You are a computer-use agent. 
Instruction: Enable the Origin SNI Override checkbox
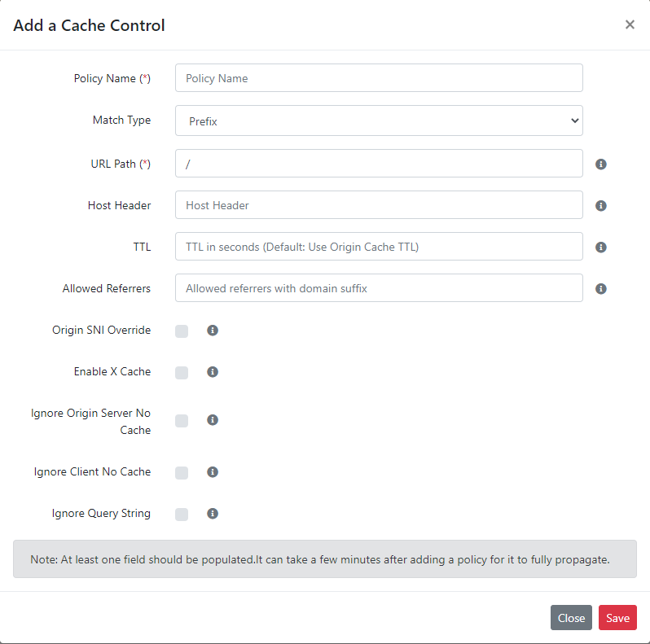(182, 331)
